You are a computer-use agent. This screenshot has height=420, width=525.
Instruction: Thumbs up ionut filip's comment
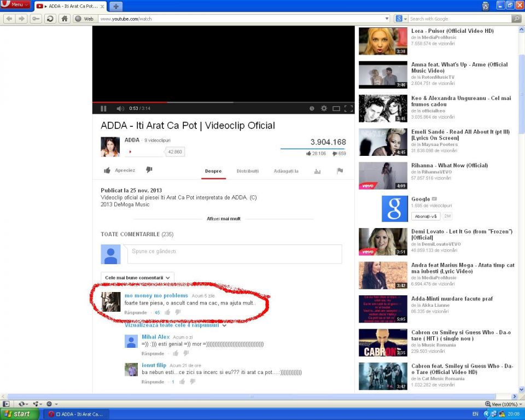(182, 382)
